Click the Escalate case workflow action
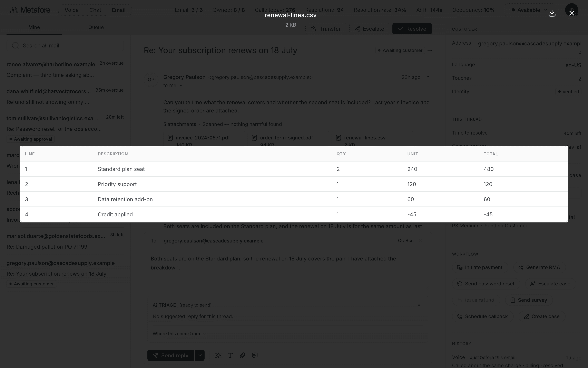Viewport: 588px width, 368px height. click(550, 284)
